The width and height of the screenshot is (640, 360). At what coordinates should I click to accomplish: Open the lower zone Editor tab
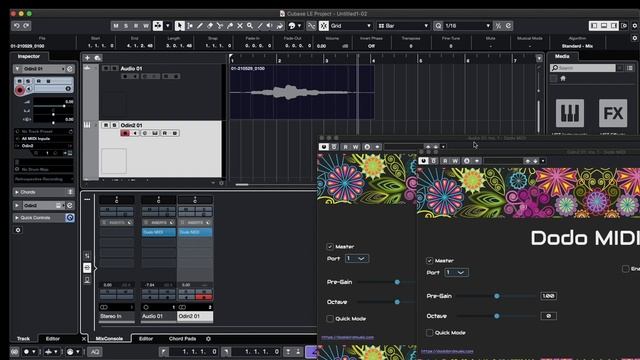click(x=146, y=339)
